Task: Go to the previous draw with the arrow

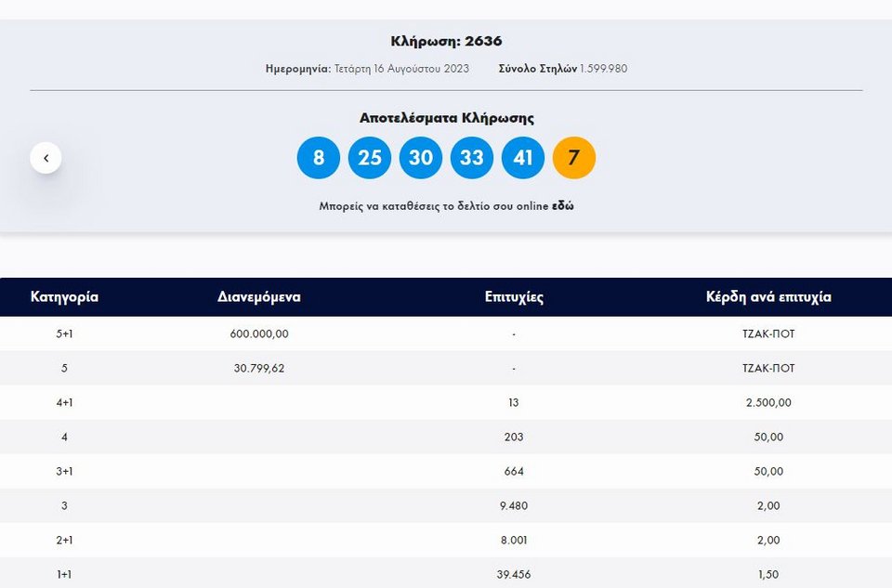Action: pos(46,158)
